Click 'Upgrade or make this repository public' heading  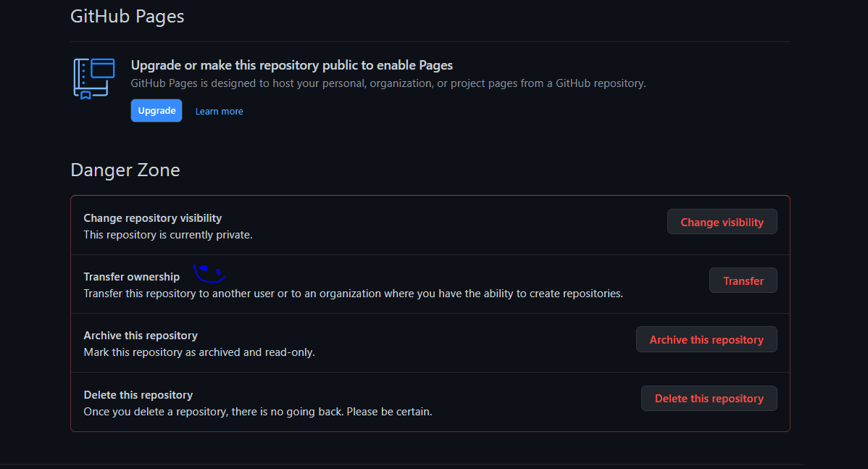coord(292,65)
